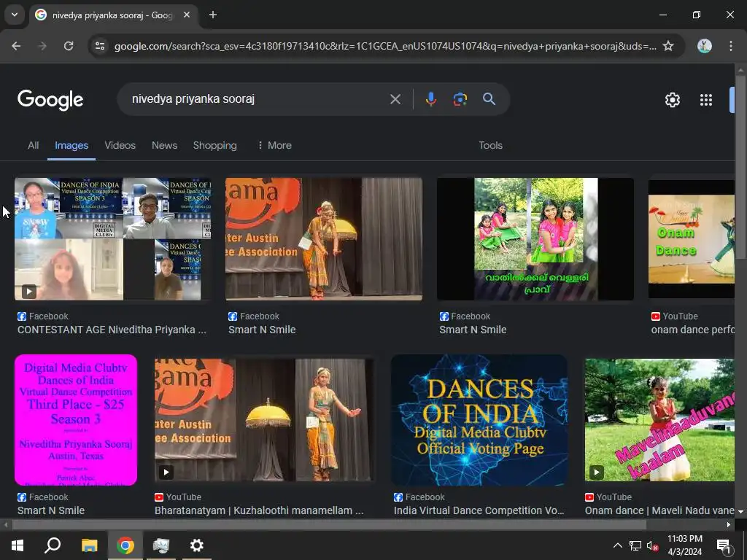Click CONTESTANT AGE Niveditha Priyanka link
The image size is (747, 560).
tap(112, 330)
